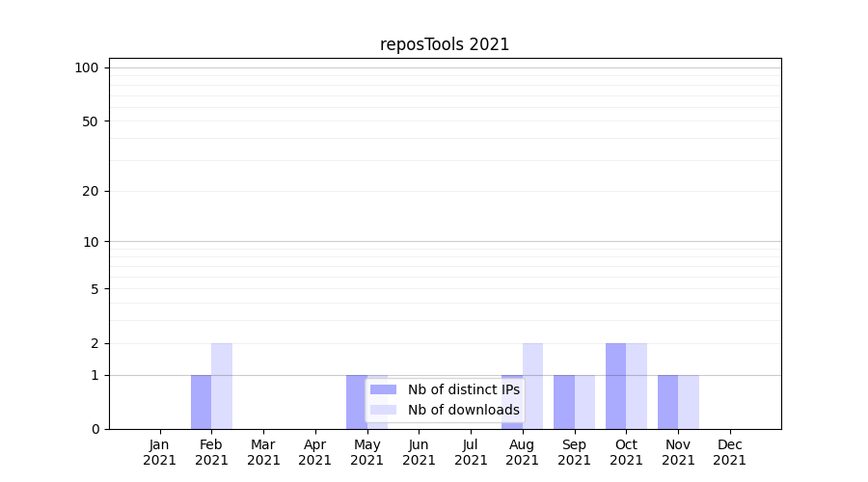
Task: Select the Nov 2021 distinct IPs bar
Action: [667, 402]
